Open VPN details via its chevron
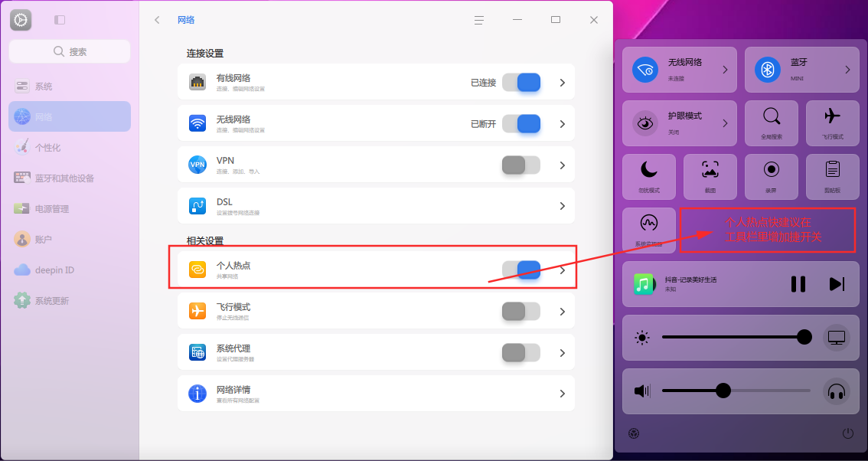The height and width of the screenshot is (461, 868). click(563, 165)
